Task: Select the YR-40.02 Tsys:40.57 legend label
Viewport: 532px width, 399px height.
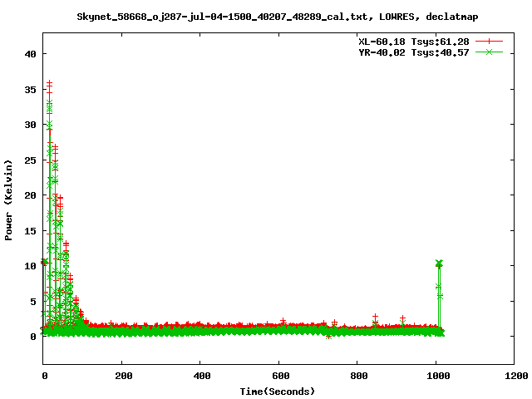Action: 414,52
